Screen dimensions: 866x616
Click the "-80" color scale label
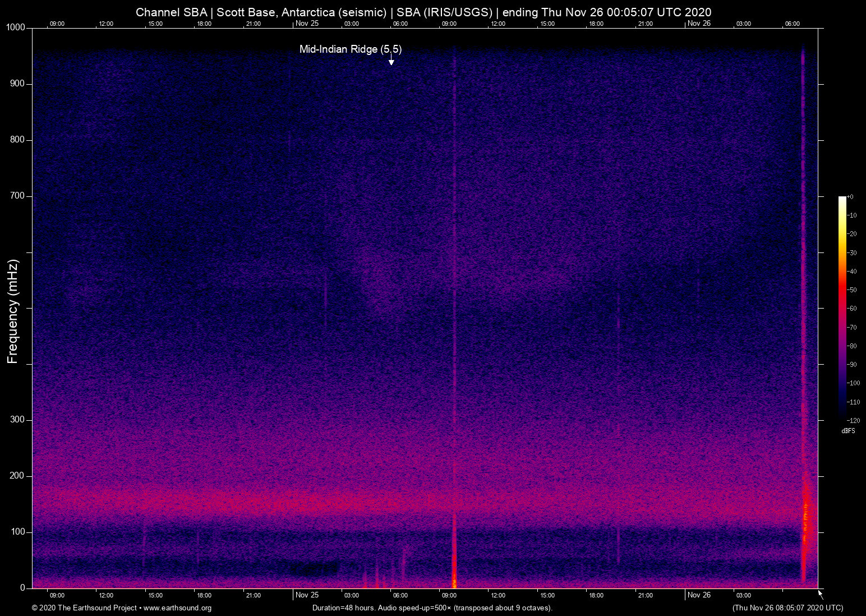(x=852, y=346)
